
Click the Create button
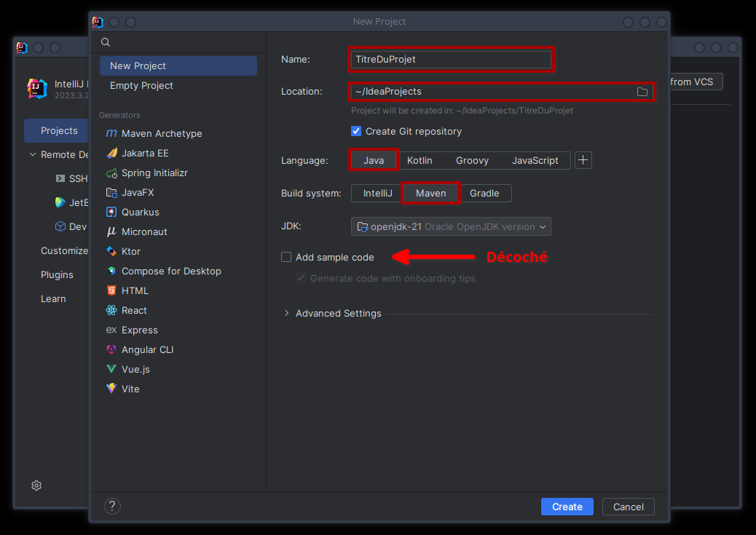click(x=567, y=507)
